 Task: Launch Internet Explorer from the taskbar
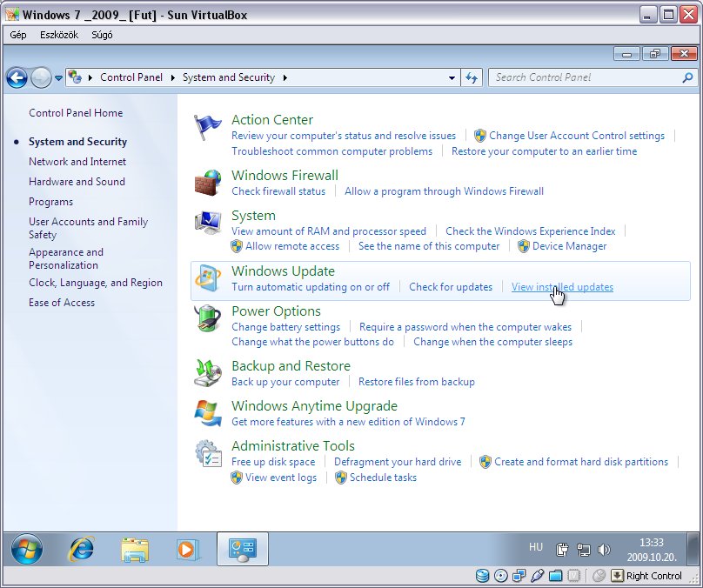coord(81,549)
